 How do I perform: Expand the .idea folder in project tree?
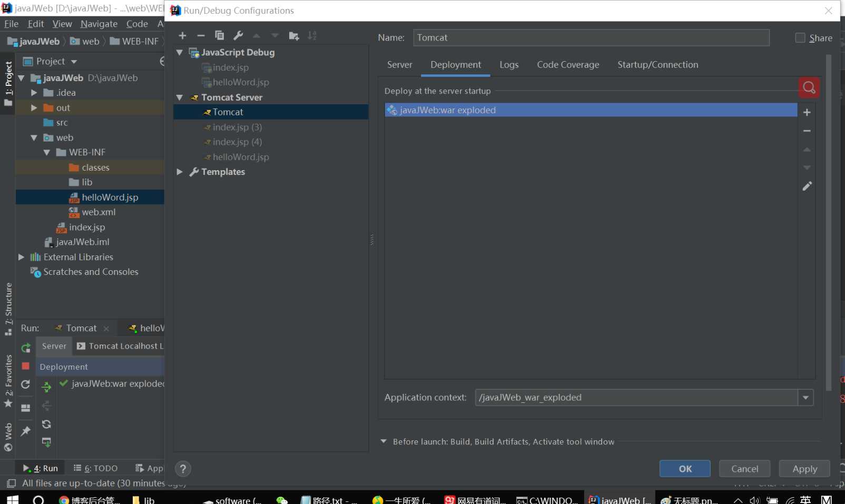point(34,93)
